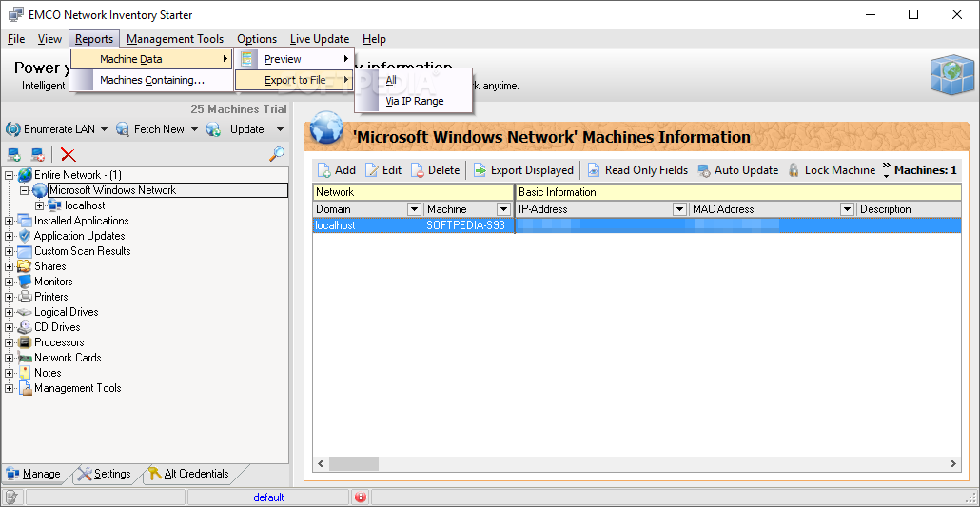Open the Options menu
This screenshot has height=507, width=980.
coord(257,39)
